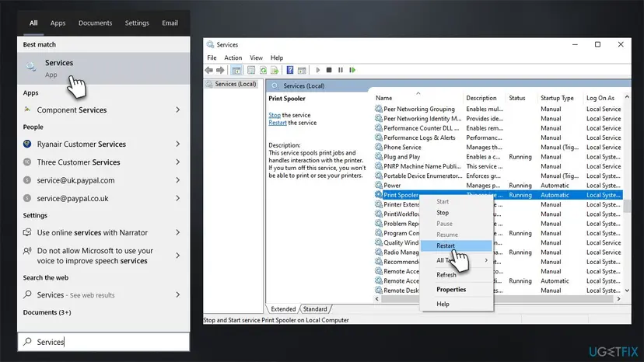Viewport: 644px width, 362px height.
Task: Open the Action menu
Action: point(233,57)
